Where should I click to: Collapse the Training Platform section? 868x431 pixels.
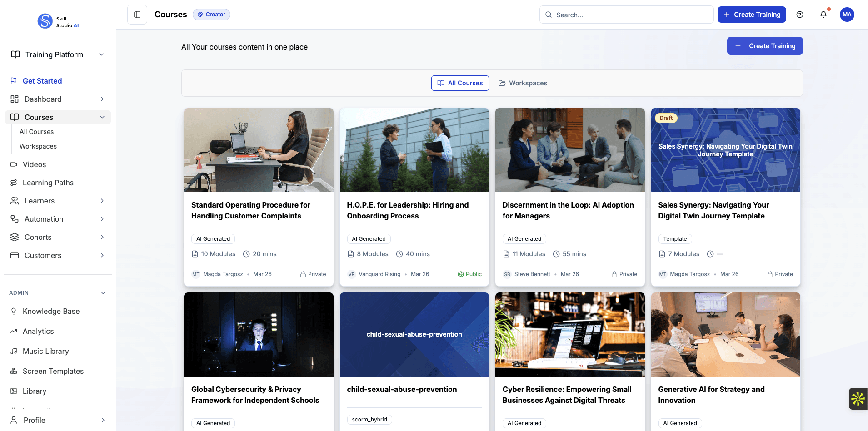click(101, 54)
